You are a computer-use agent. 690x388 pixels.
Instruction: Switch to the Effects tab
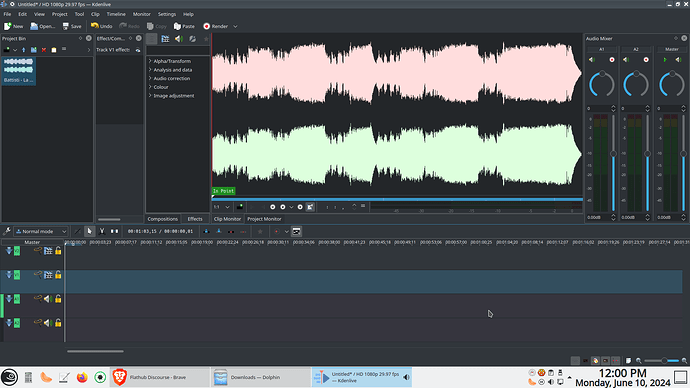coord(195,219)
